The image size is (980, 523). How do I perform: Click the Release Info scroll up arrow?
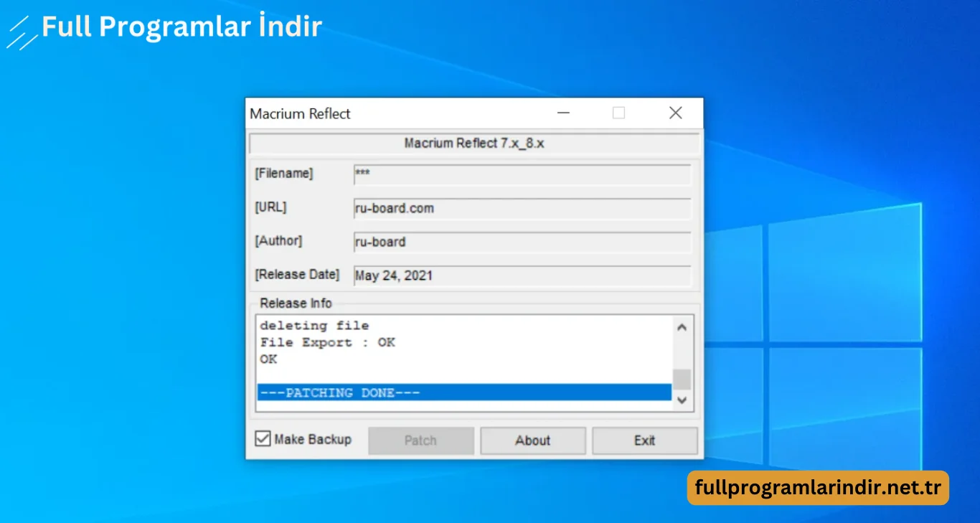click(682, 327)
